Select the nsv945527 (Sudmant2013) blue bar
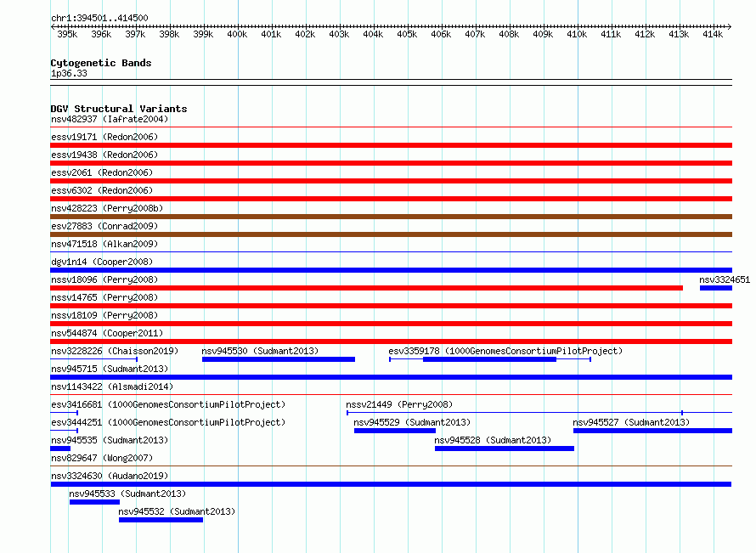 click(652, 431)
